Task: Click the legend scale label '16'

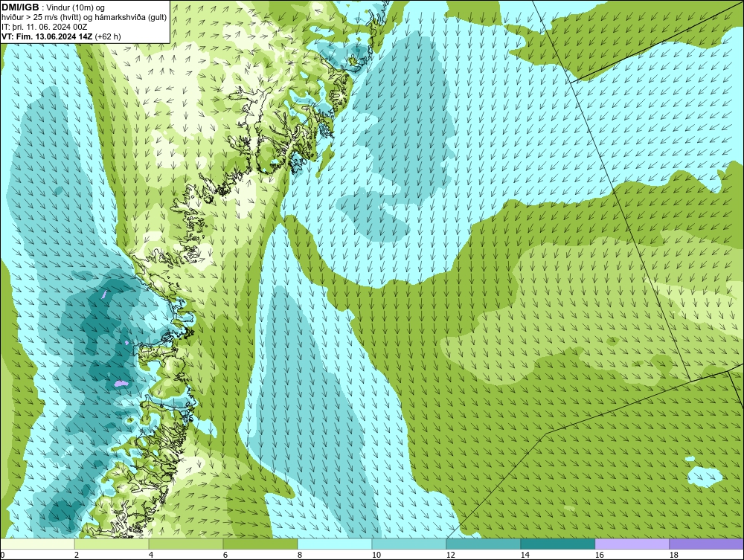Action: (599, 555)
